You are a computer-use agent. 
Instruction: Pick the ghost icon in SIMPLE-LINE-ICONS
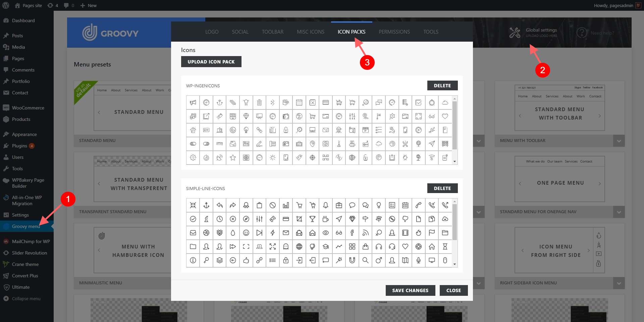coord(286,246)
